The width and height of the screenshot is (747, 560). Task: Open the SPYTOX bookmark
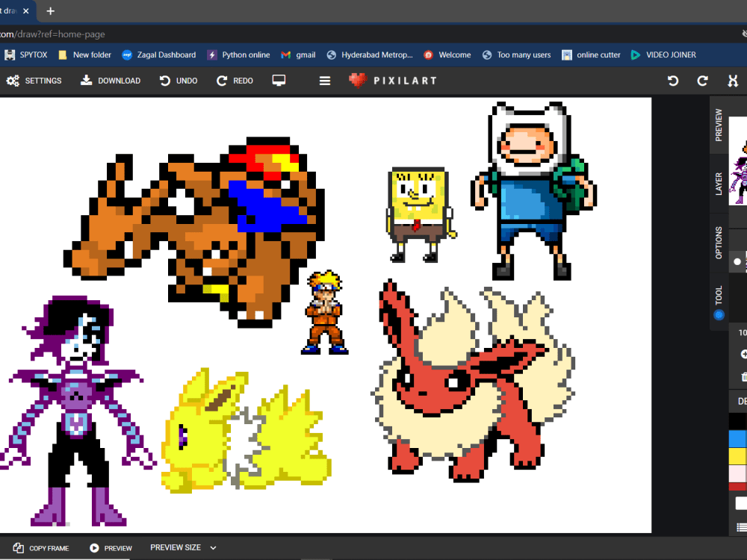(x=26, y=55)
